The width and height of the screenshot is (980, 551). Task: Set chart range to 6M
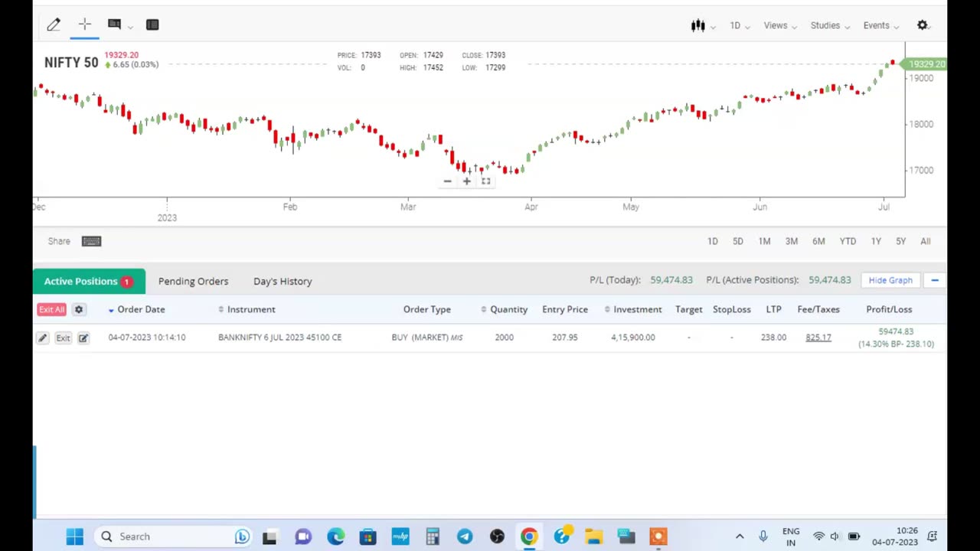[x=818, y=241]
